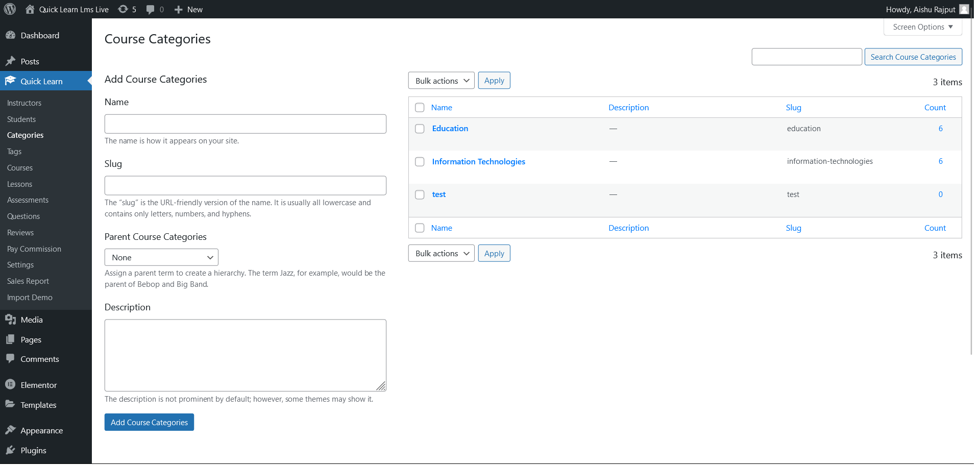
Task: Open the Import Demo submenu item
Action: [x=30, y=298]
